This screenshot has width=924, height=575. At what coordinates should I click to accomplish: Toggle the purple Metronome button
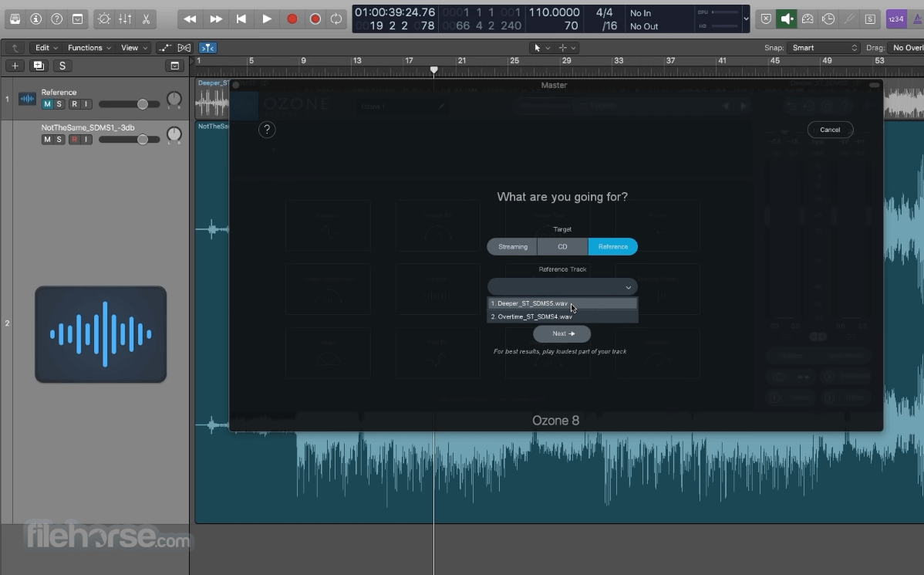tap(917, 19)
